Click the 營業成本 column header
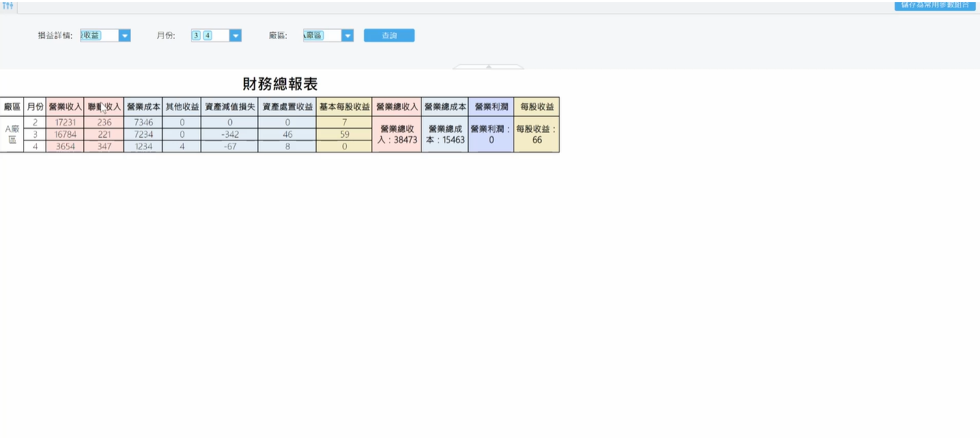980x438 pixels. [143, 107]
